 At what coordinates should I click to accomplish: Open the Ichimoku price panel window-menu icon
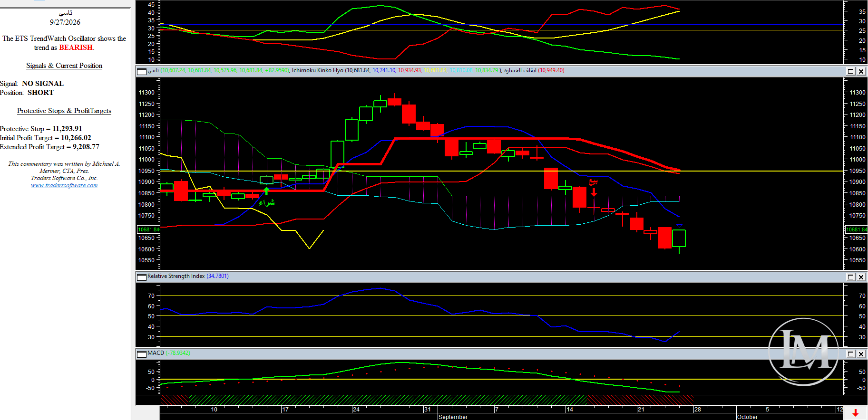click(x=142, y=71)
